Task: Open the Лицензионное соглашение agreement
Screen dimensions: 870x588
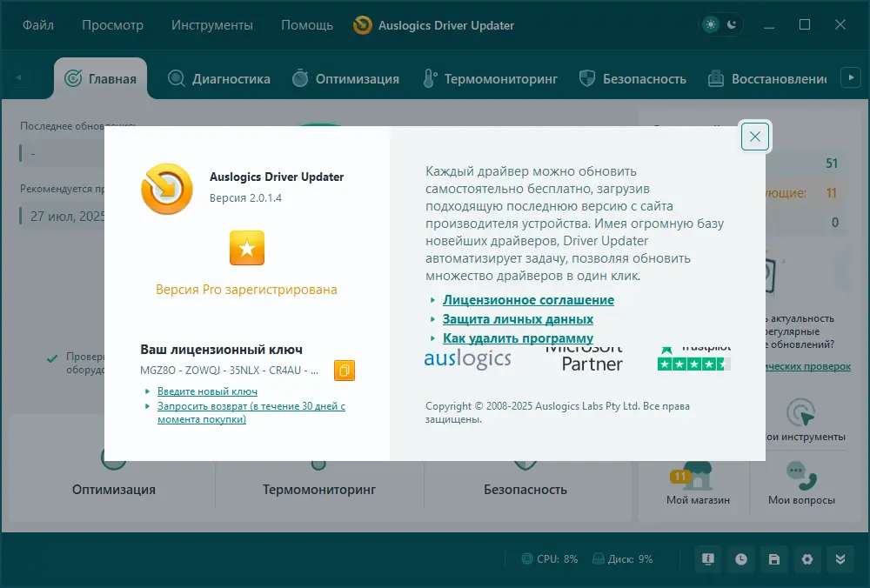Action: click(x=527, y=299)
